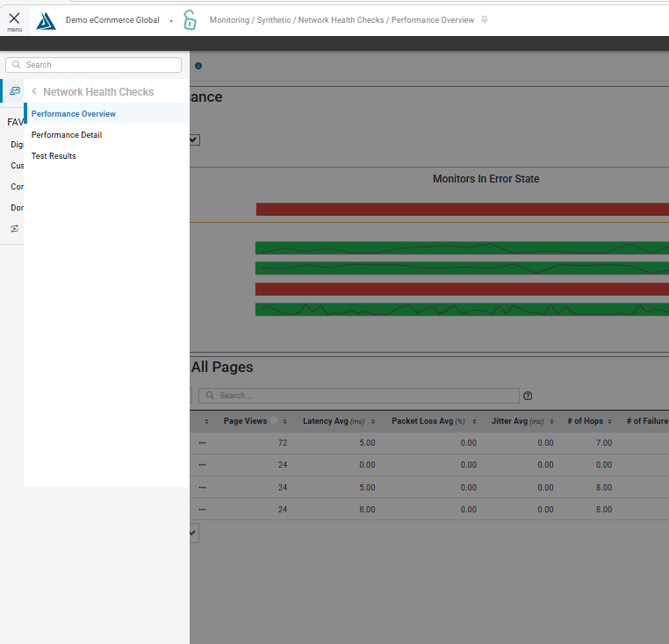The height and width of the screenshot is (644, 669).
Task: Focus the sidebar Search field
Action: [x=93, y=65]
